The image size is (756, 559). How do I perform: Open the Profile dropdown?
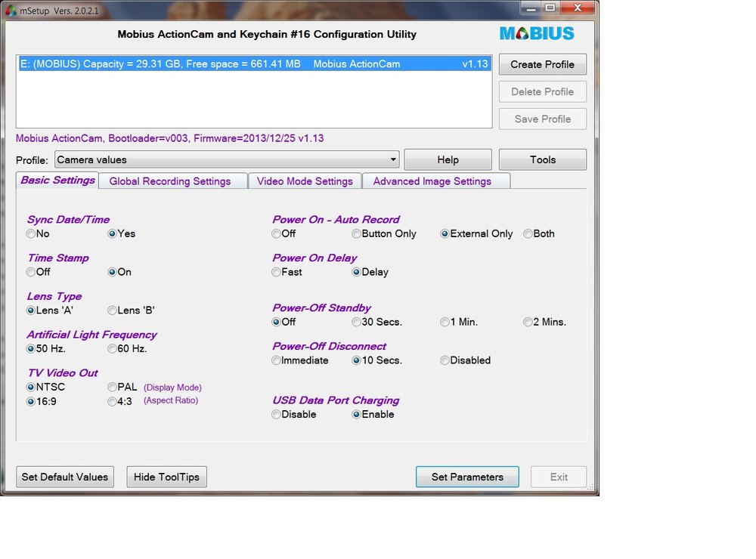click(227, 159)
